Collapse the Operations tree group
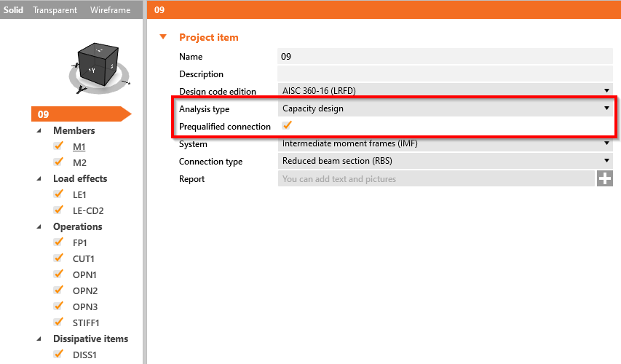This screenshot has height=364, width=621. coord(39,226)
